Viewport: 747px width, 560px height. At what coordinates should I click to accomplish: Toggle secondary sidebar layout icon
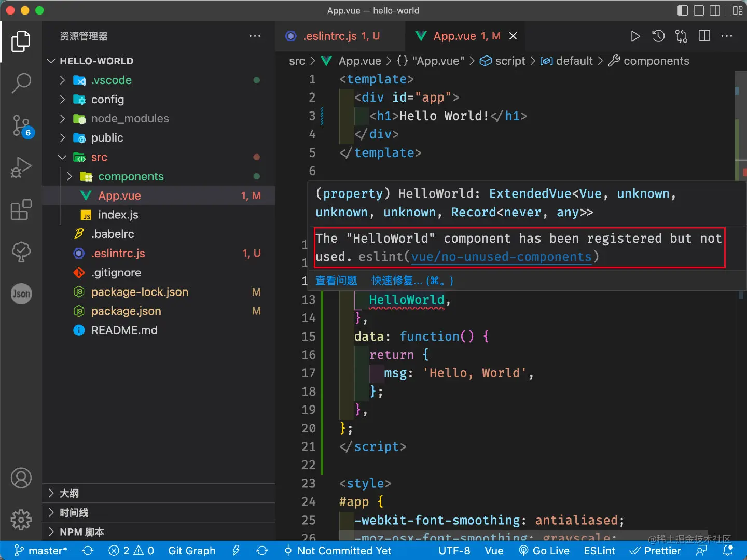click(x=715, y=10)
